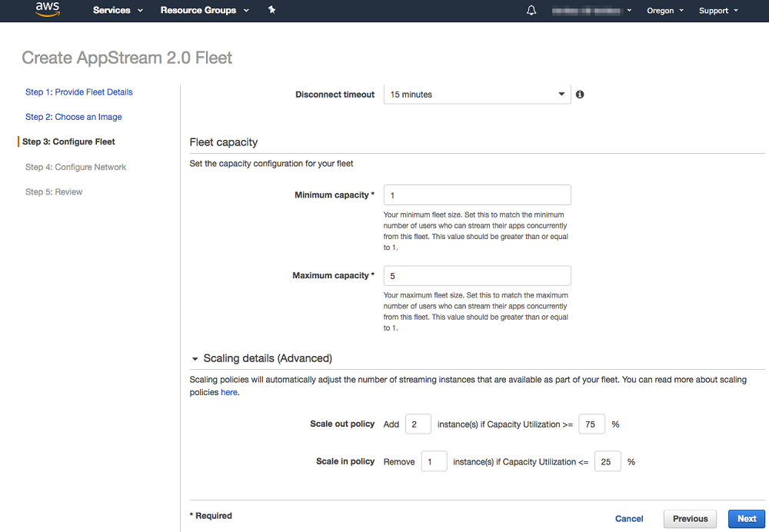Open the Services menu

click(118, 10)
